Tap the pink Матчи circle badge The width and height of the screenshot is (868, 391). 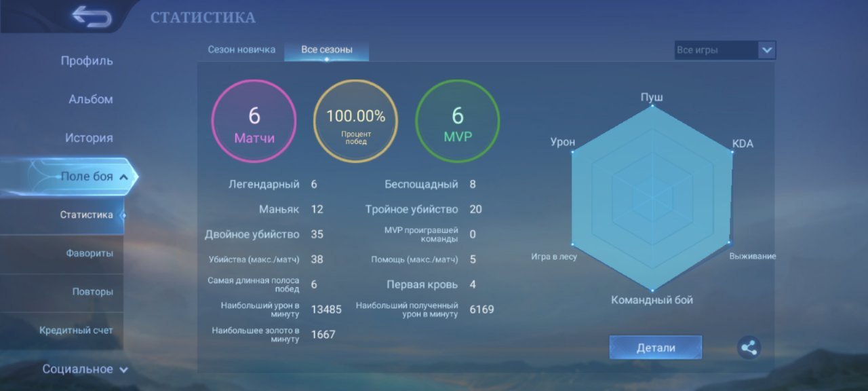(254, 124)
